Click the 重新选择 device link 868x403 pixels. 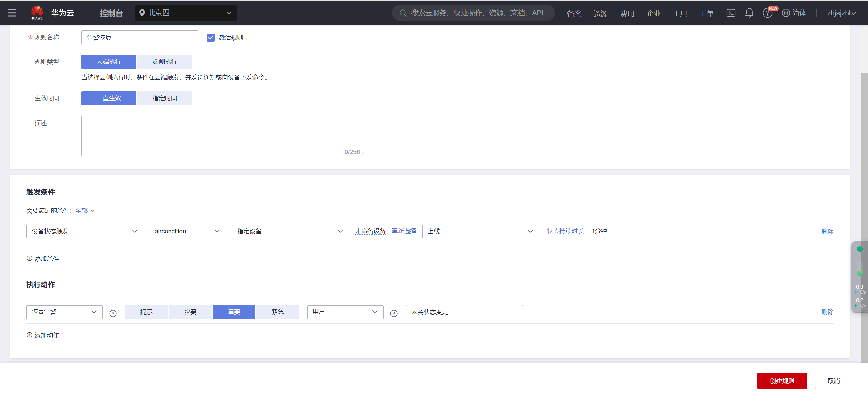pyautogui.click(x=404, y=231)
